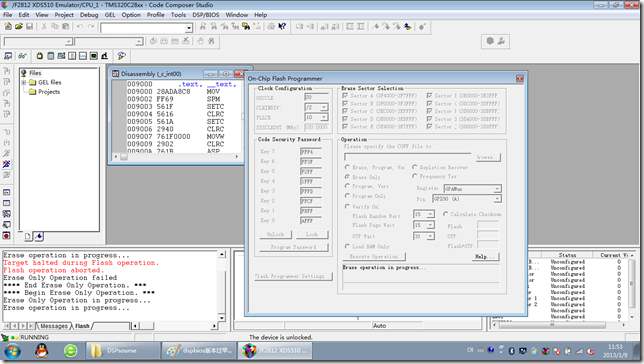Viewport: 644px width, 364px height.
Task: Open the PLLCR dropdown
Action: (324, 117)
